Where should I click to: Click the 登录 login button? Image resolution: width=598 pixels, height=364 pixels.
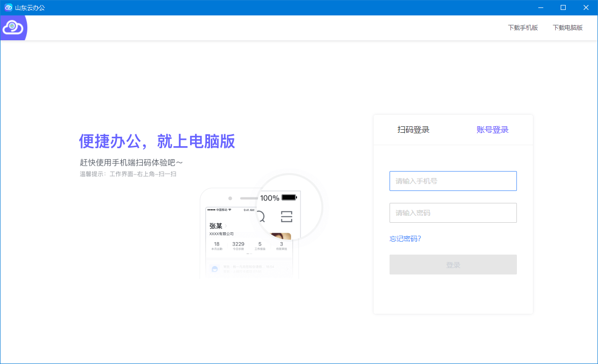453,264
